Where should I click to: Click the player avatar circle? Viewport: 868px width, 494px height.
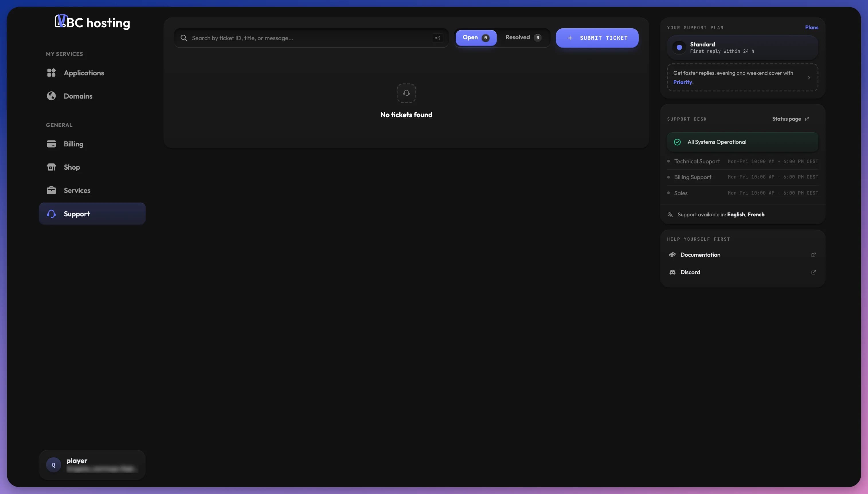pos(53,465)
